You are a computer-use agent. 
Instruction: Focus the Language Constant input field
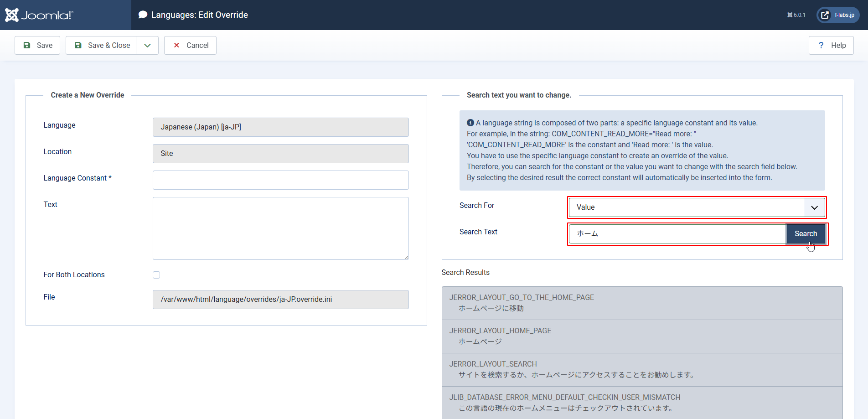[x=280, y=180]
